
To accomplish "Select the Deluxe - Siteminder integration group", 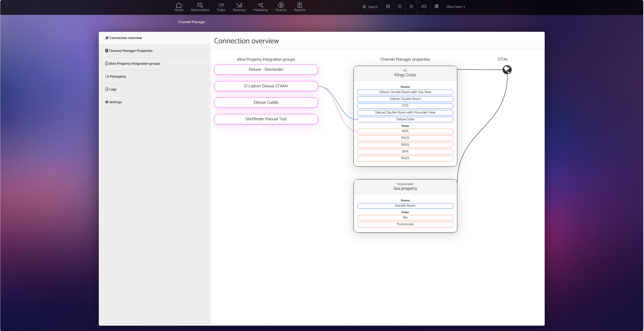I will [x=266, y=69].
